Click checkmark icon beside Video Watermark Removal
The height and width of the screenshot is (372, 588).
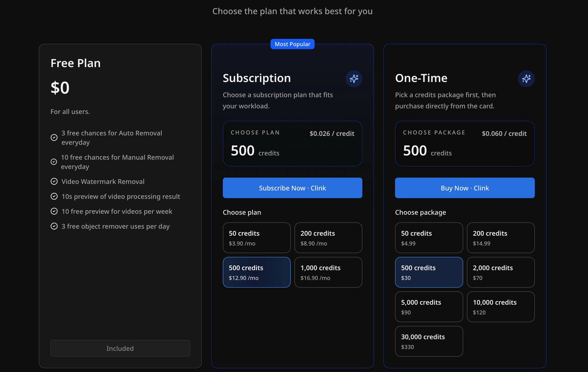54,181
